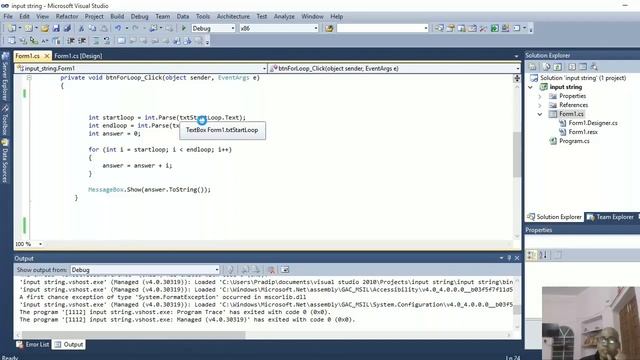
Task: Click the Open File folder icon
Action: 45,28
